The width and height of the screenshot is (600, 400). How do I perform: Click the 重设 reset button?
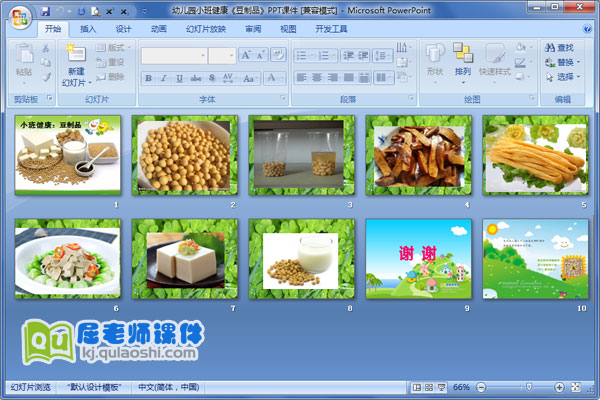tap(110, 62)
